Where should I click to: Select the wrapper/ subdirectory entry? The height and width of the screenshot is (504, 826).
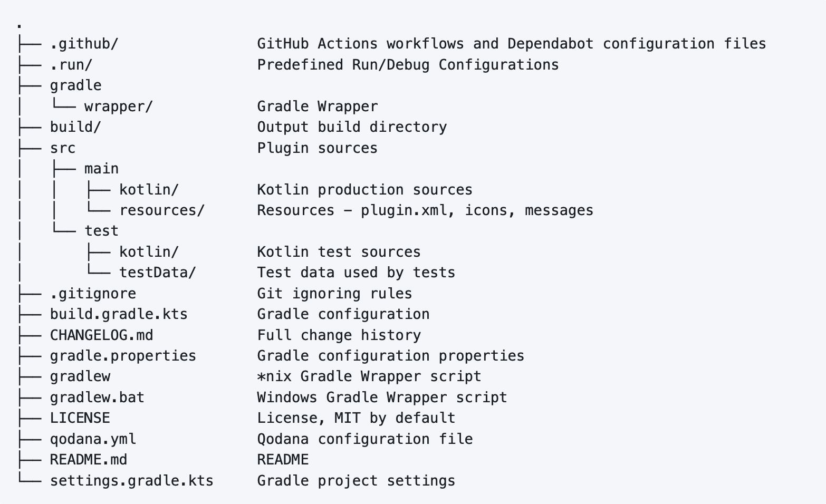point(118,106)
